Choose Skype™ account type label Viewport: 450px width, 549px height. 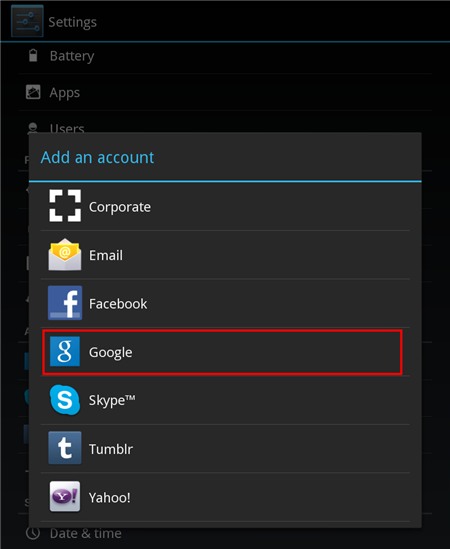tap(112, 400)
